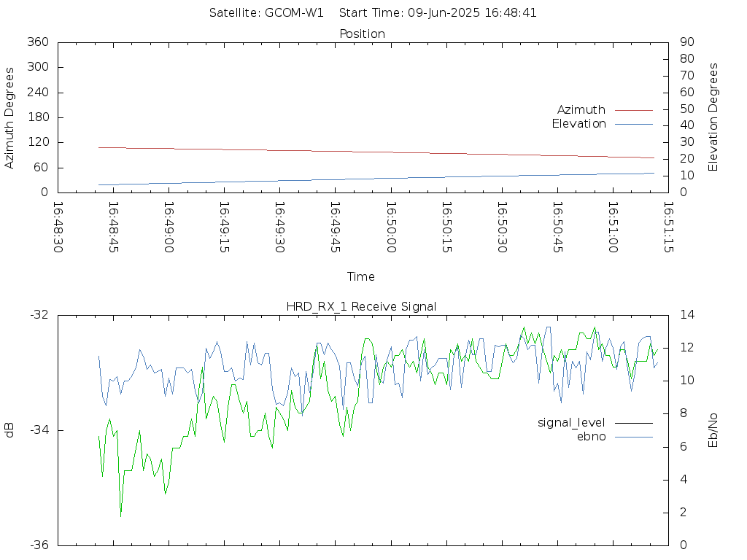This screenshot has height=560, width=747.
Task: Click the 12 tick on the Eb/No axis
Action: [687, 348]
